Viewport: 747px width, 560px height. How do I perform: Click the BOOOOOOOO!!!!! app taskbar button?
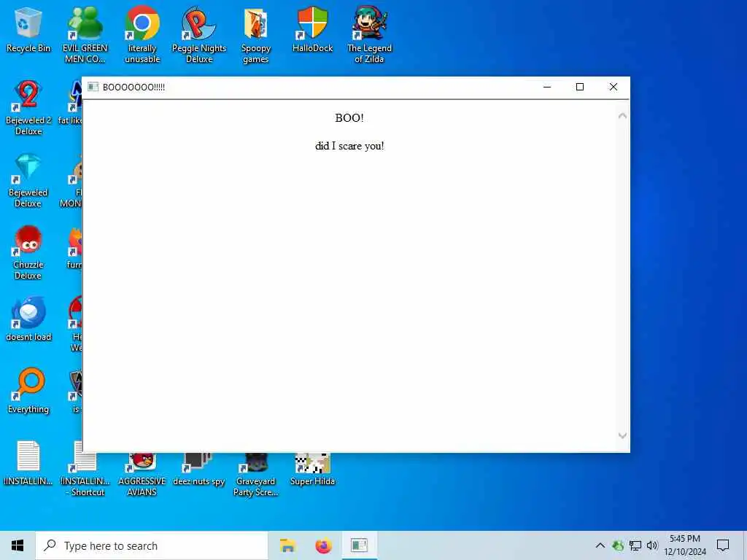pyautogui.click(x=359, y=545)
